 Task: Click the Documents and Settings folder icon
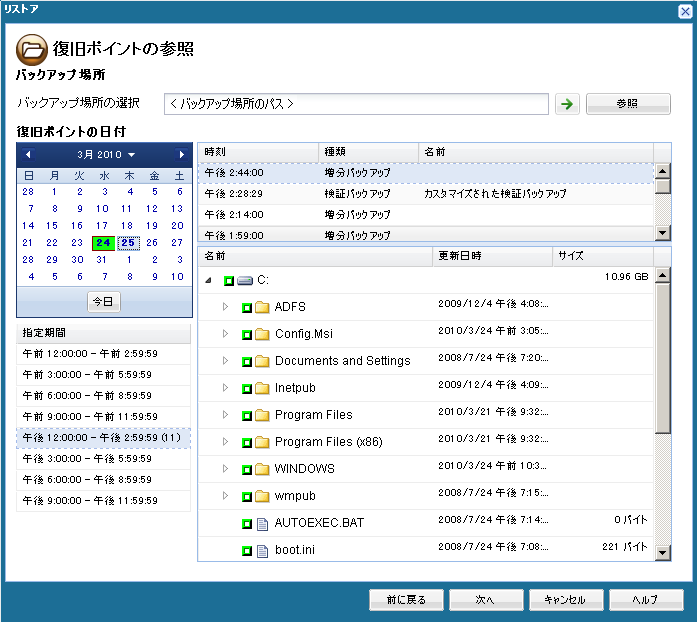[x=262, y=361]
